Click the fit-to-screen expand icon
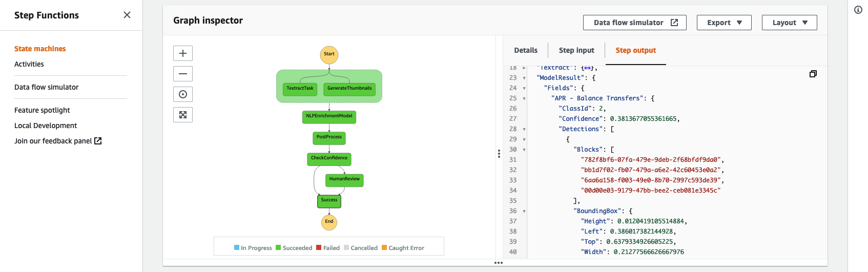 (x=183, y=115)
